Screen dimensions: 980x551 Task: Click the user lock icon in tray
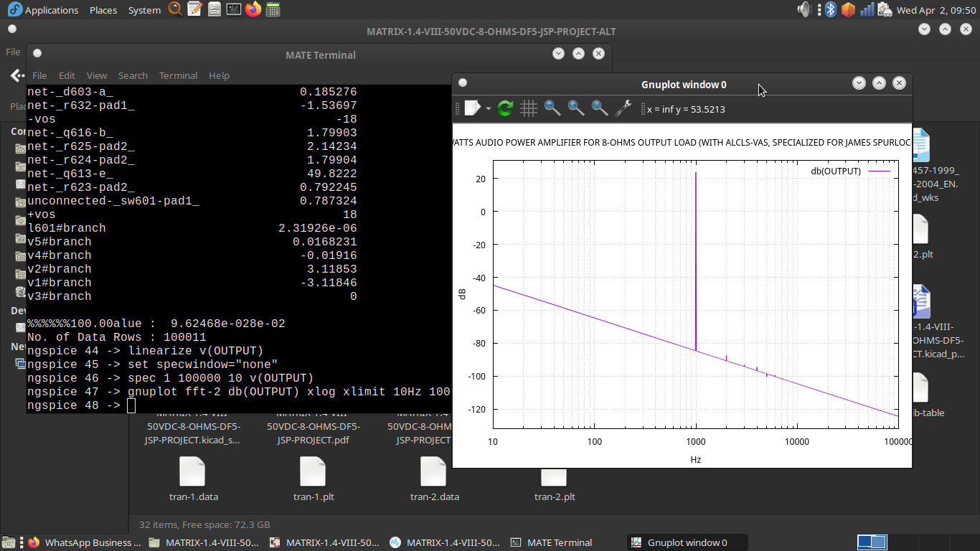[885, 9]
